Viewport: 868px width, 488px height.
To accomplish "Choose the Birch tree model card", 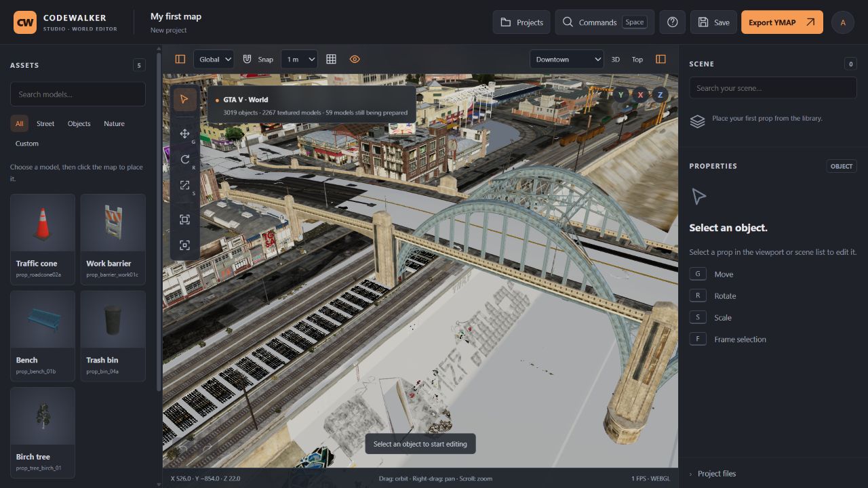I will (x=43, y=432).
